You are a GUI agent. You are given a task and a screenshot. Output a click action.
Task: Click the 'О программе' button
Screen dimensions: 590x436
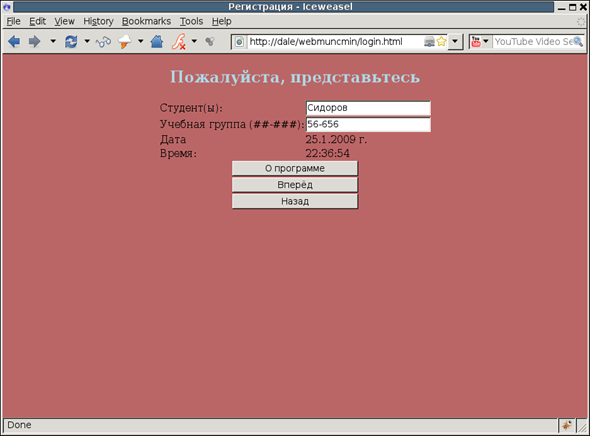295,168
